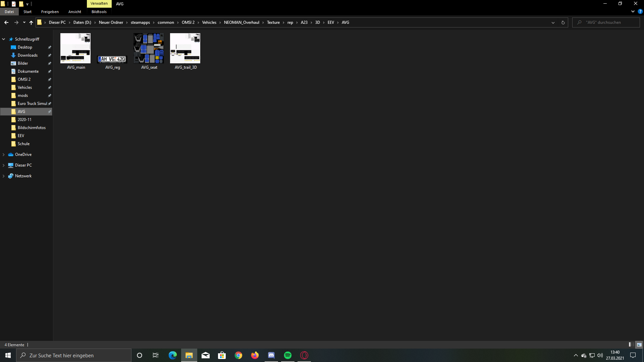
Task: Click the refresh icon in address bar
Action: coord(563,22)
